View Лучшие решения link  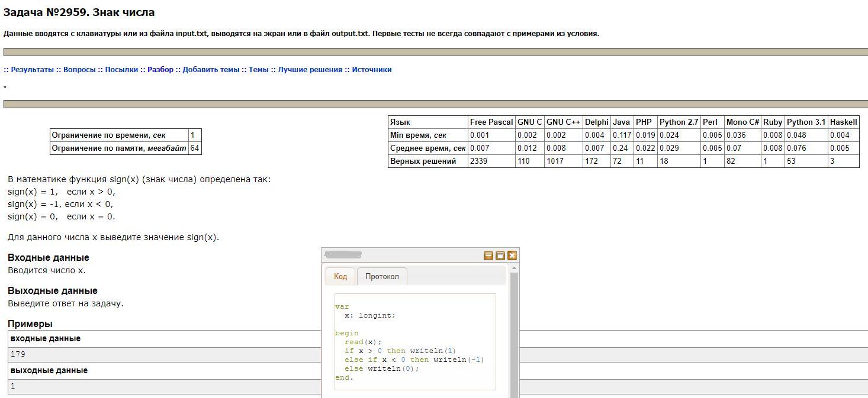tap(310, 70)
